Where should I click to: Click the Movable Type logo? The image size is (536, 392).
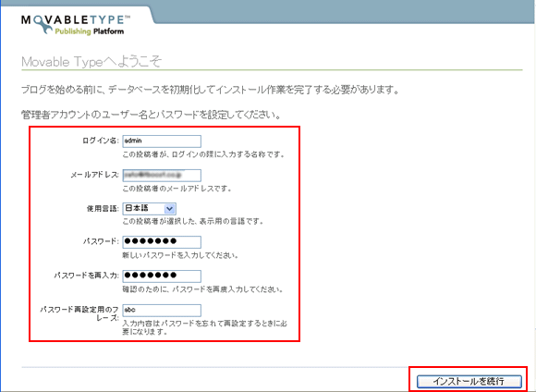point(76,25)
